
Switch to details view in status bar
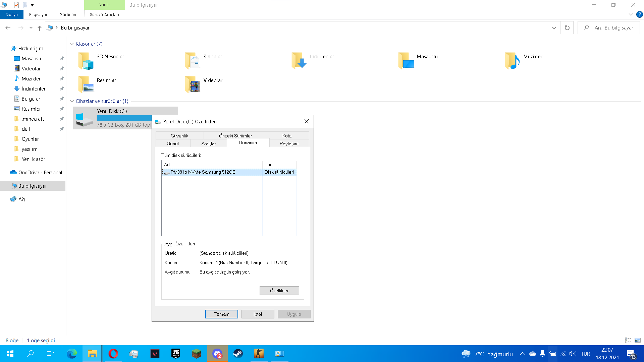628,340
